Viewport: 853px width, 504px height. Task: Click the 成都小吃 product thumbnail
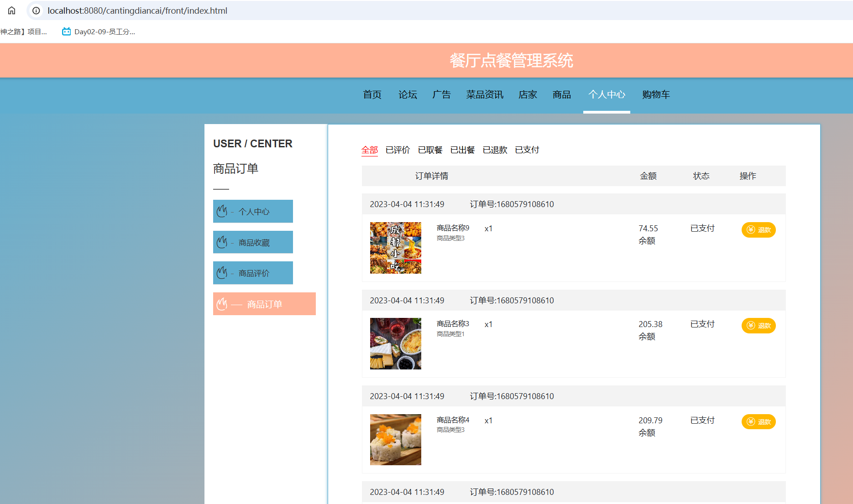click(395, 248)
